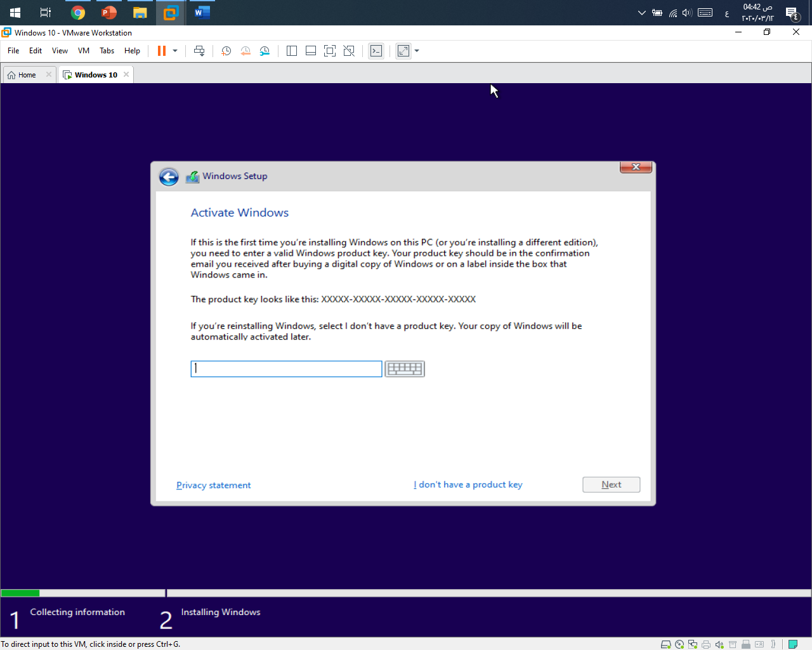Open the Edit menu
This screenshot has height=650, width=812.
[x=36, y=51]
